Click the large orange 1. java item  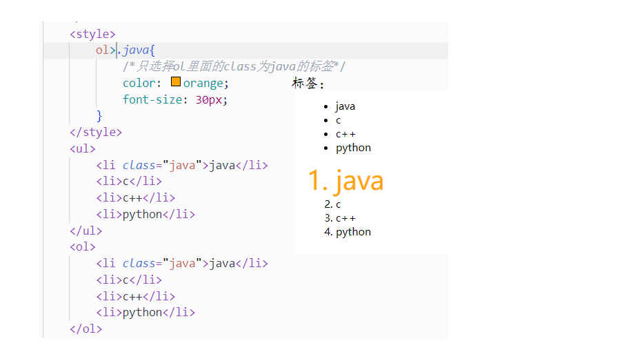pos(345,181)
